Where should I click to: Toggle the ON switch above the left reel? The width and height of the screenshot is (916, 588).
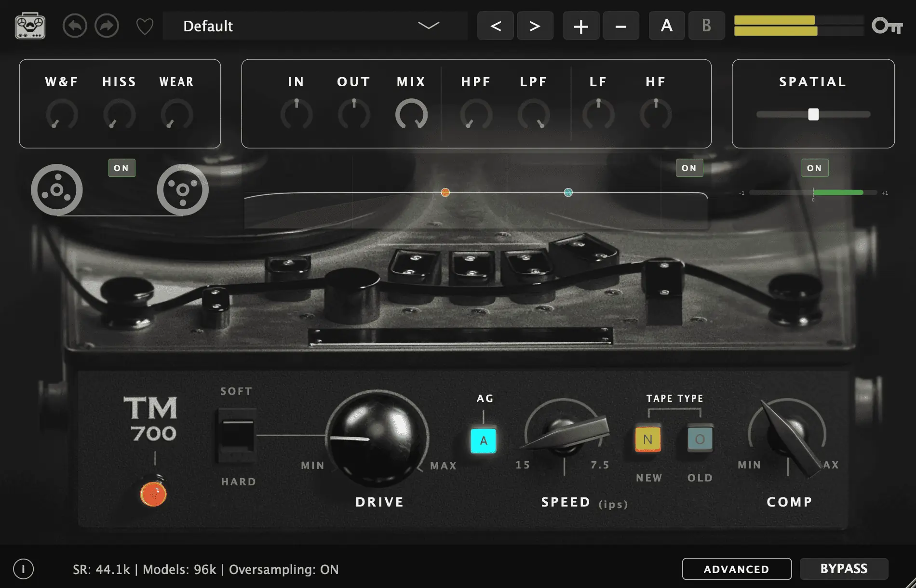(x=121, y=168)
